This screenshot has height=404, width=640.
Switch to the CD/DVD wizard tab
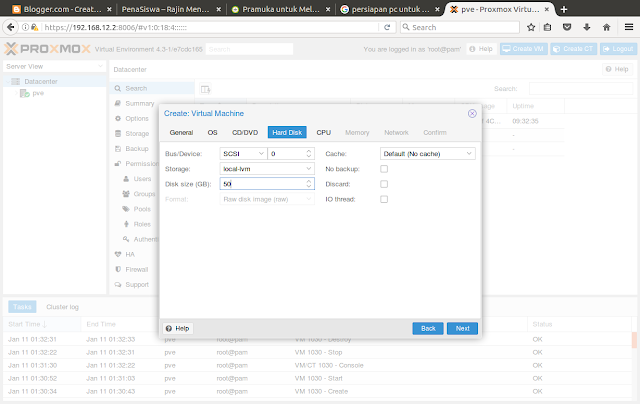tap(245, 133)
